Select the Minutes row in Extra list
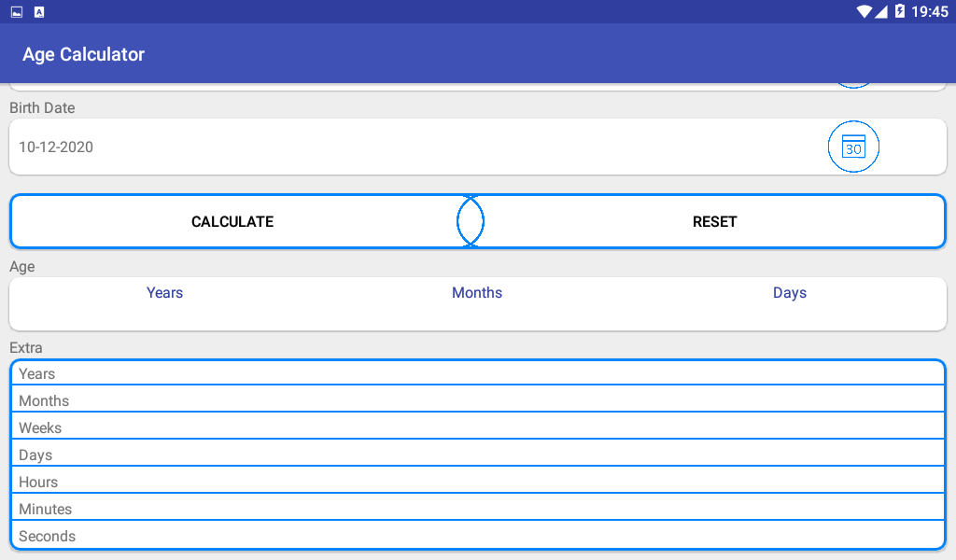 [x=477, y=509]
